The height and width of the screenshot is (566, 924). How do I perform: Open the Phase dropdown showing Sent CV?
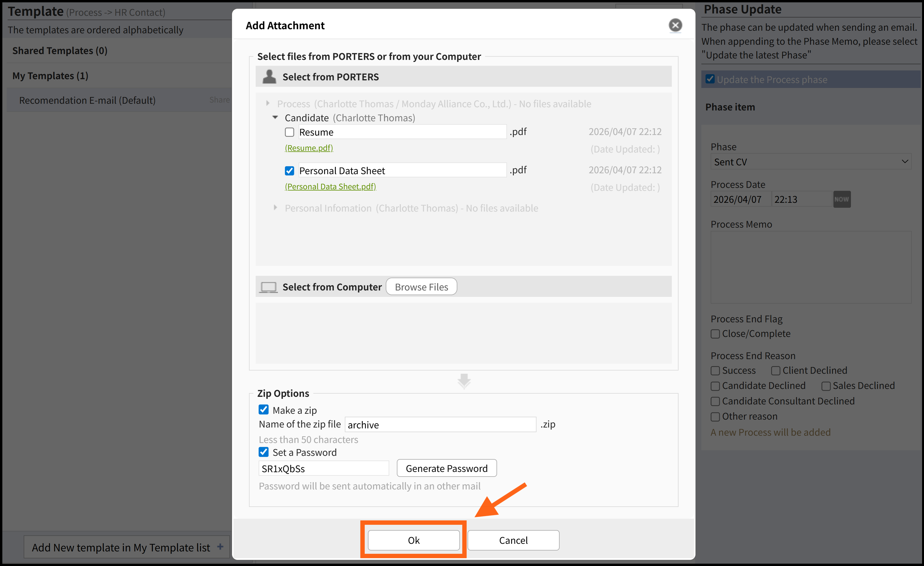point(810,162)
